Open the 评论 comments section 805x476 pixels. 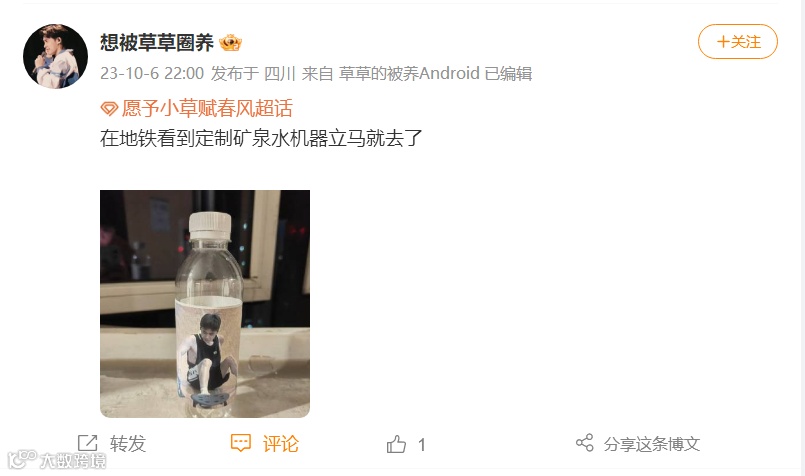click(x=280, y=444)
